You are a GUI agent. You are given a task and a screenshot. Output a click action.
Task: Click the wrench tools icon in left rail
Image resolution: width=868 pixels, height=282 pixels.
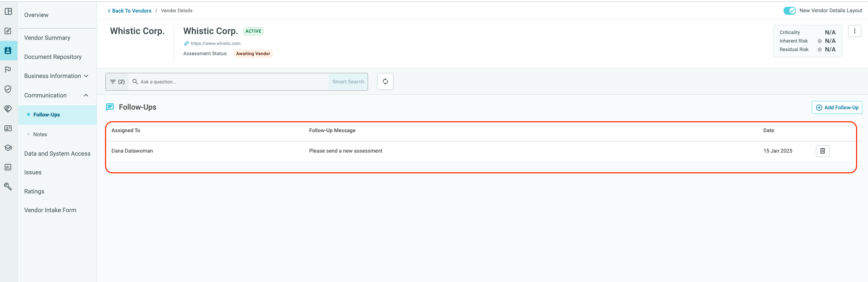point(8,186)
